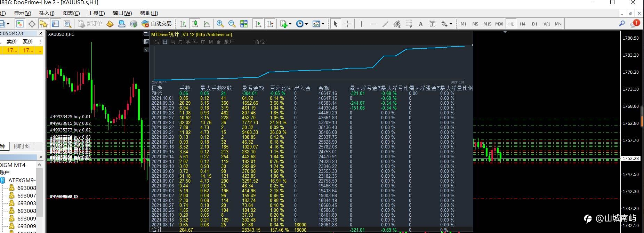Toggle chart auto scroll
644x233 pixels.
(x=258, y=24)
